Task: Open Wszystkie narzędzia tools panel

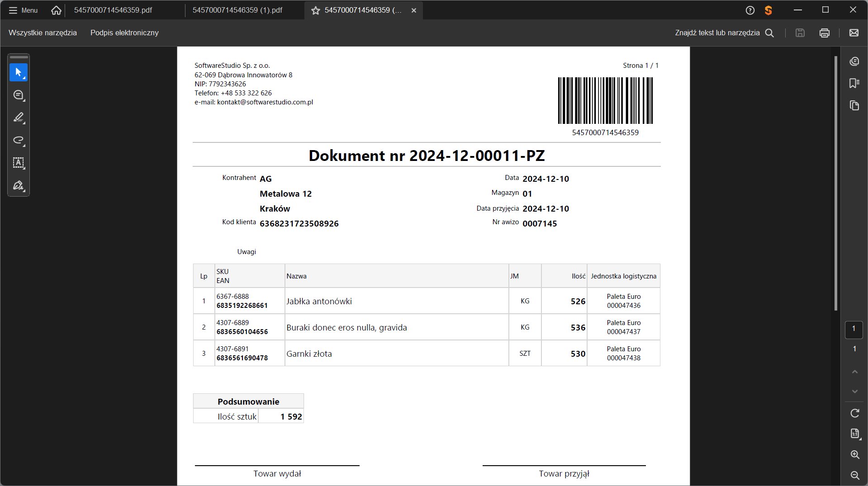Action: [x=43, y=33]
